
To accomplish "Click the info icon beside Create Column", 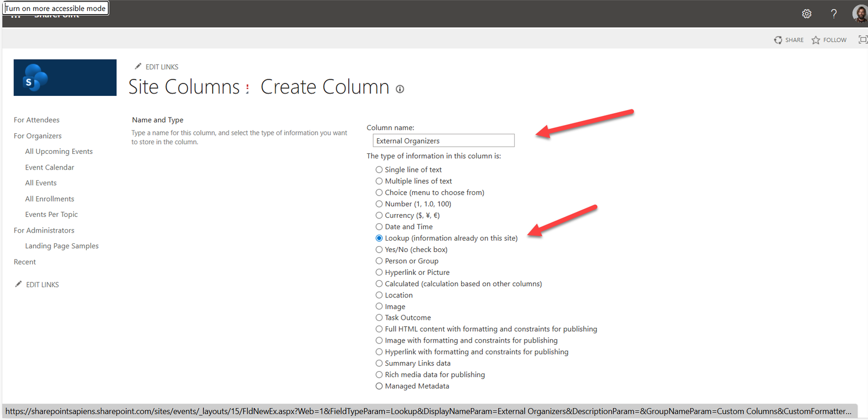I will [x=400, y=89].
